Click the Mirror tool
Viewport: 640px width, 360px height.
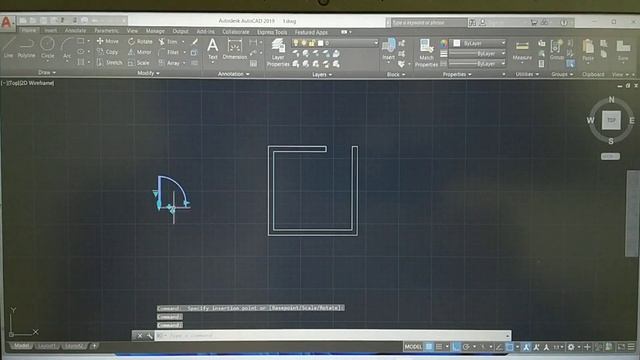(140, 52)
